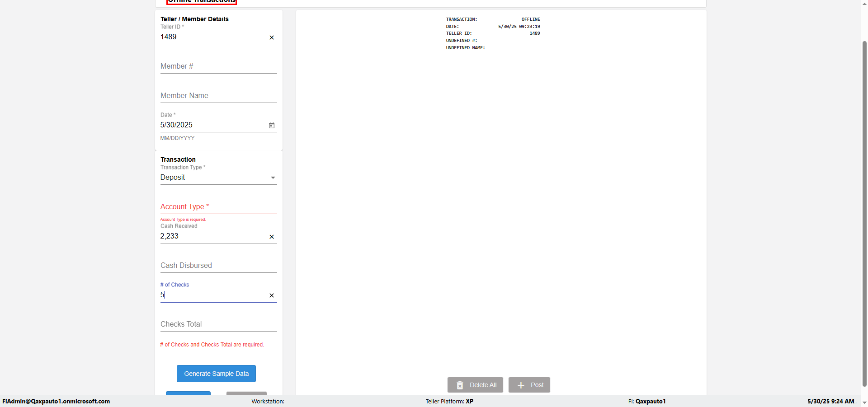Screen dimensions: 868x407
Task: Click the receipt TELLER ID line
Action: (x=493, y=33)
